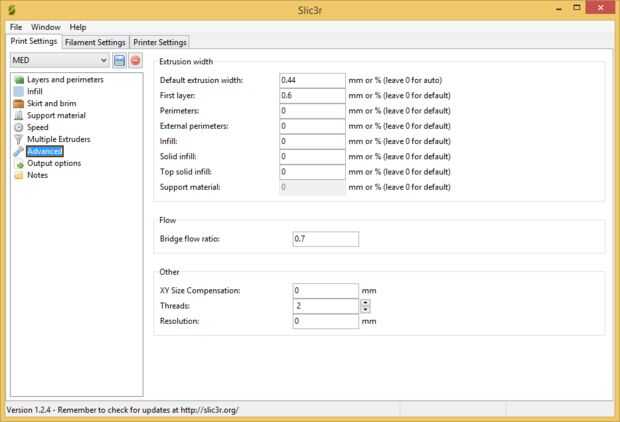Click the Advanced wrench icon

[19, 151]
